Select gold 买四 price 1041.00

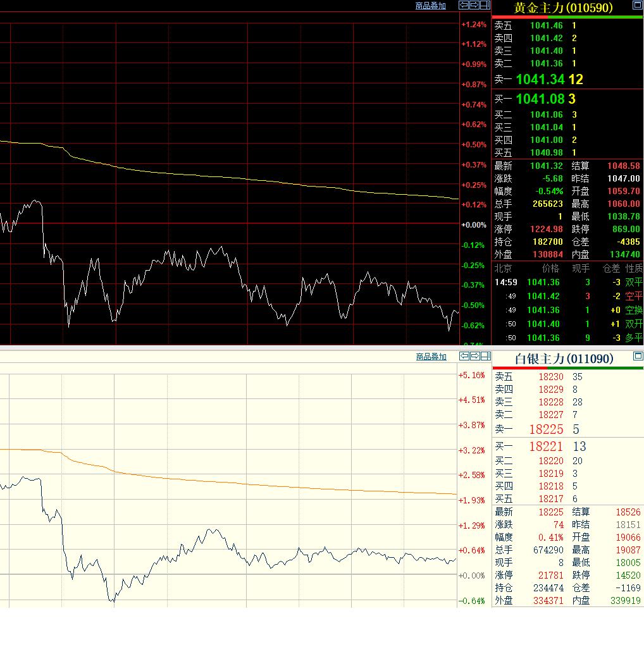(x=546, y=140)
